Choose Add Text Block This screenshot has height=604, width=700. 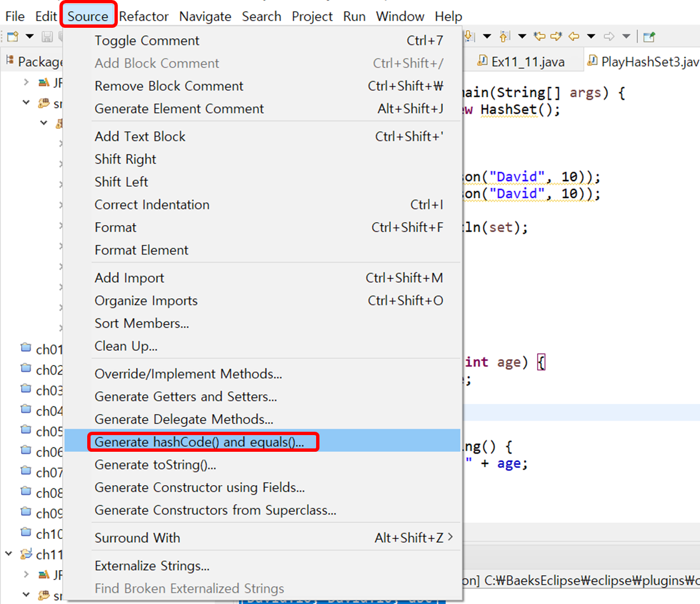tap(262, 137)
